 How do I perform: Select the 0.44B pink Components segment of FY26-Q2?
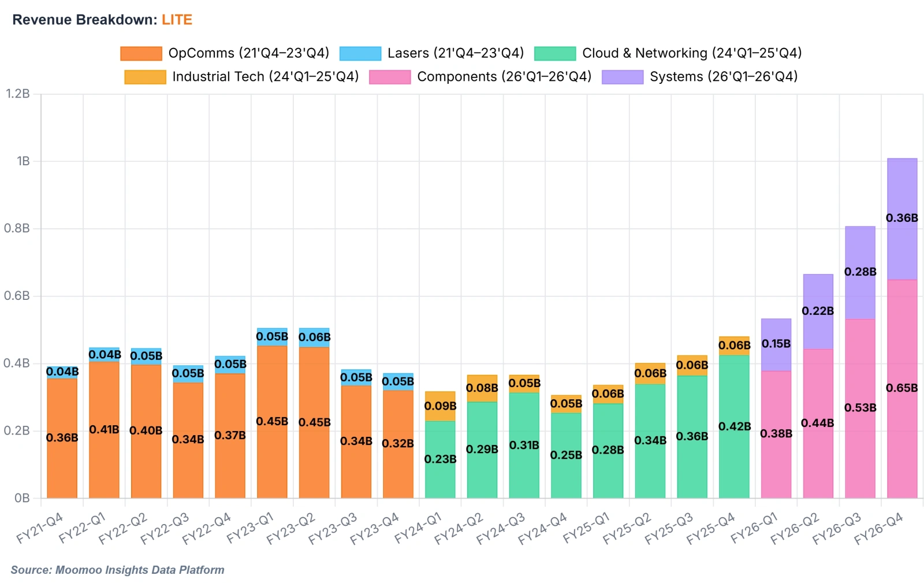(818, 424)
